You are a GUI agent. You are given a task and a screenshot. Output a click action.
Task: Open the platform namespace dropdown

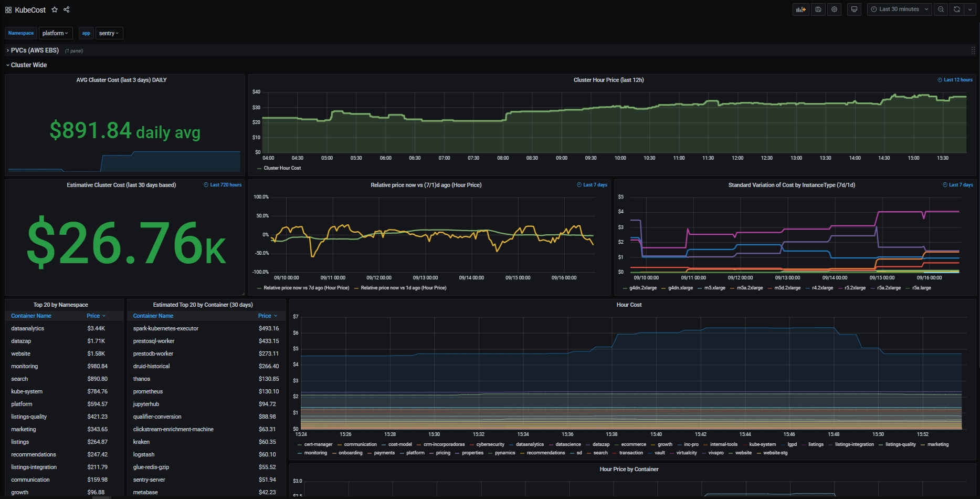tap(55, 33)
